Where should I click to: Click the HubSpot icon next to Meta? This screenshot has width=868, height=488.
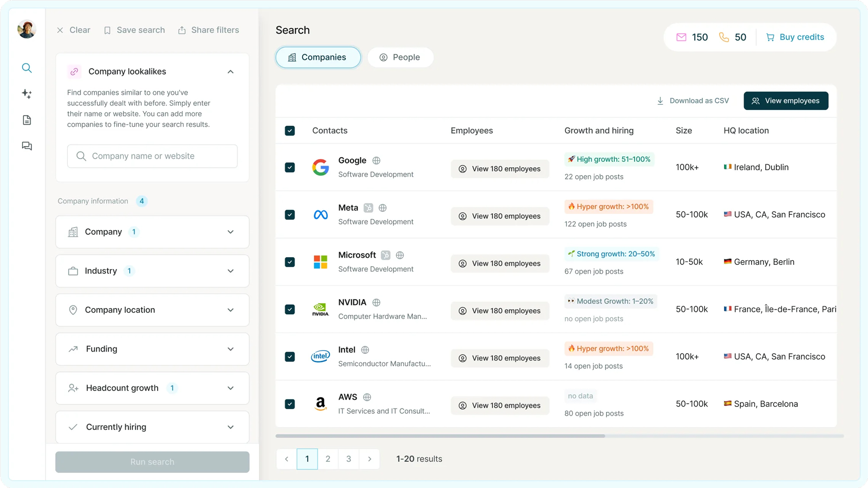(368, 208)
